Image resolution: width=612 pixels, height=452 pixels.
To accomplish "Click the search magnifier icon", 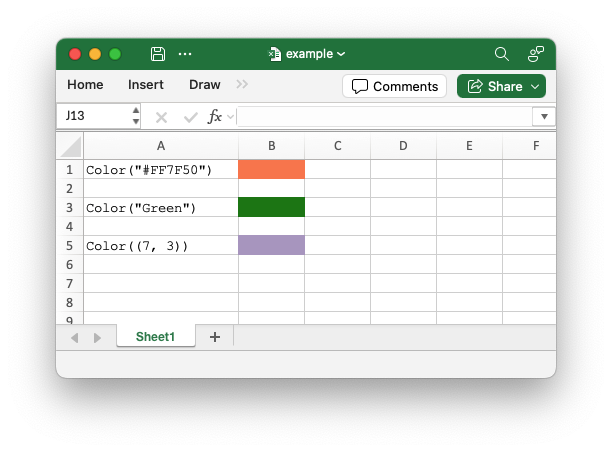I will point(502,54).
